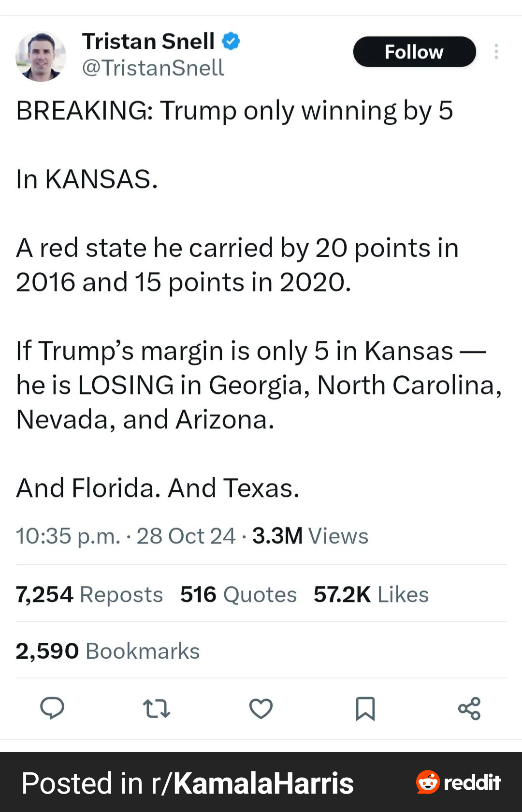
Task: Click the Tristan Snell display name
Action: click(x=148, y=42)
